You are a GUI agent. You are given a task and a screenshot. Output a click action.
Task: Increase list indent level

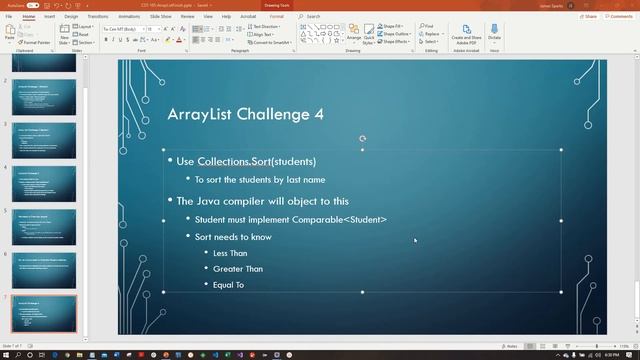[x=229, y=29]
